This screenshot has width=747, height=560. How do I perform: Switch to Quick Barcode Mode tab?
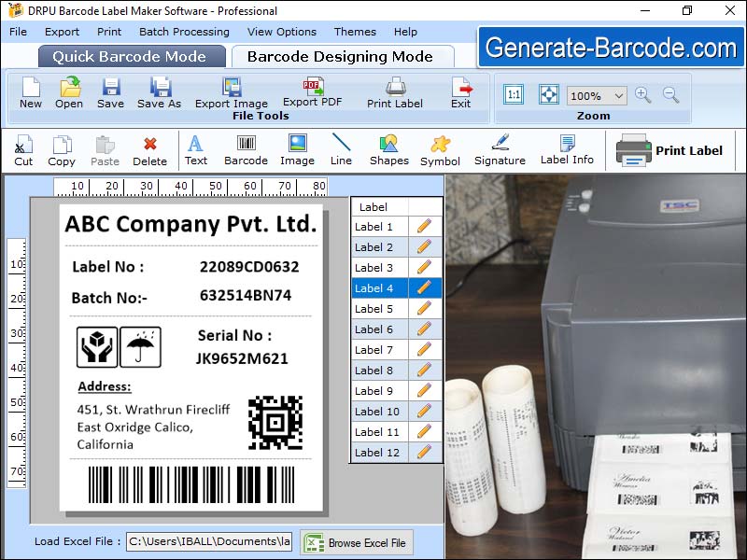click(x=132, y=57)
